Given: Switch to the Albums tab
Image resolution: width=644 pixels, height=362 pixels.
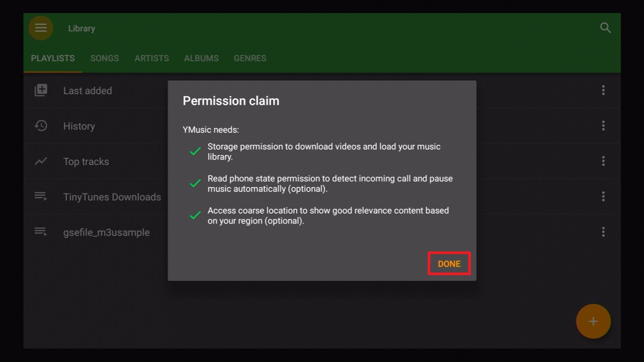Looking at the screenshot, I should (201, 58).
